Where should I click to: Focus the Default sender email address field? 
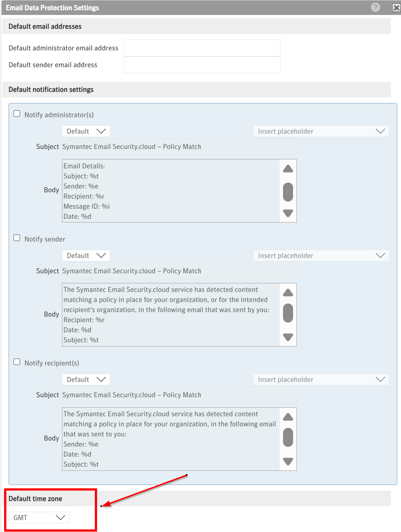202,65
